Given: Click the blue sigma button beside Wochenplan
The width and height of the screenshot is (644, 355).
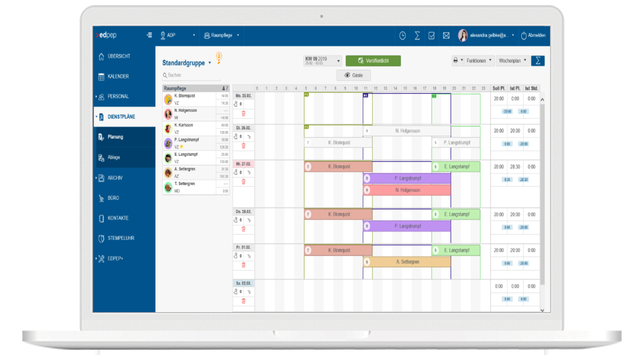Looking at the screenshot, I should pos(538,61).
